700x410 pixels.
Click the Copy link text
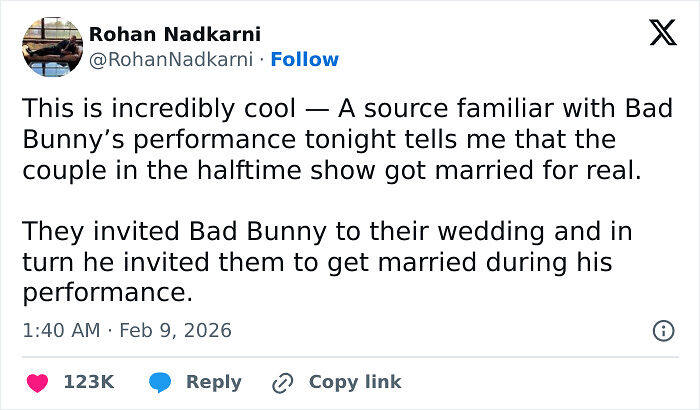coord(355,382)
